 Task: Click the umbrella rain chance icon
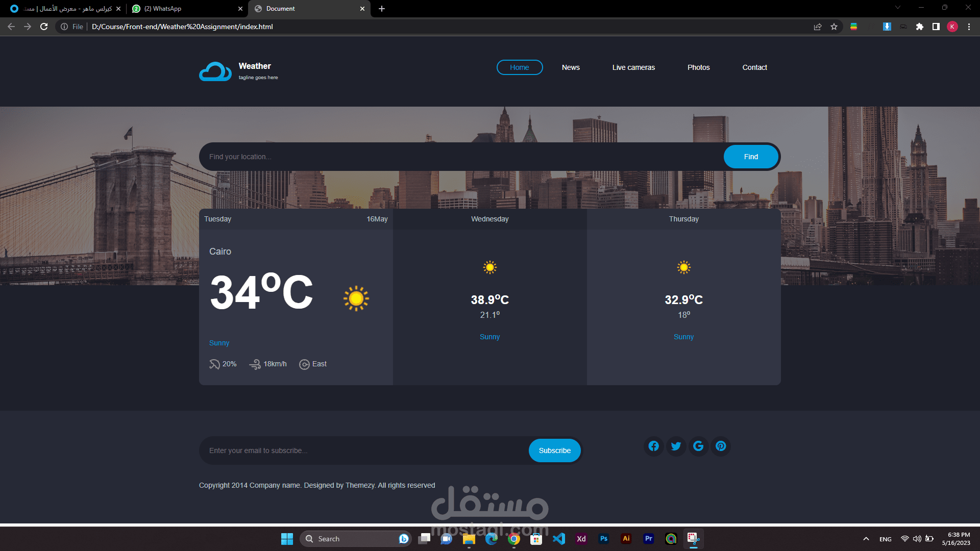coord(214,364)
